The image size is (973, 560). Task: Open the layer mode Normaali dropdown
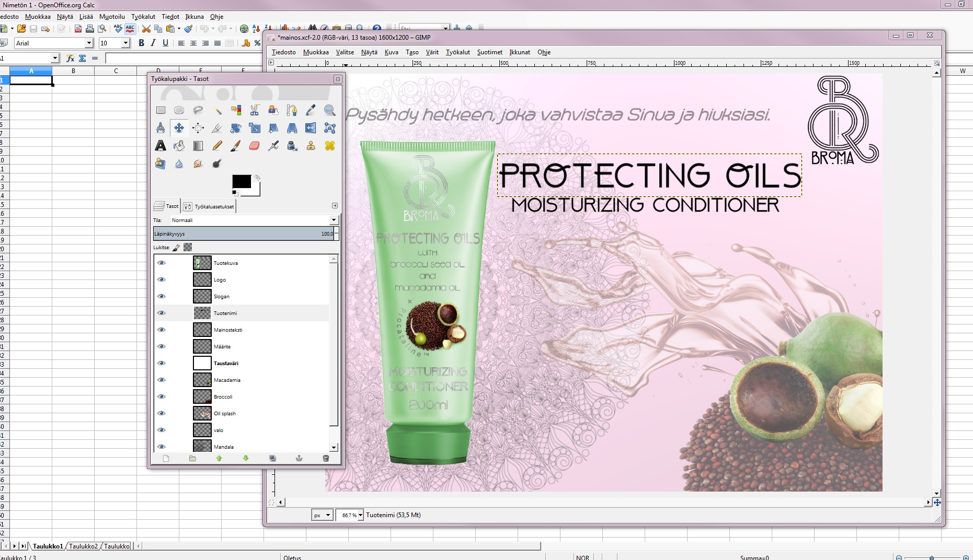coord(333,220)
